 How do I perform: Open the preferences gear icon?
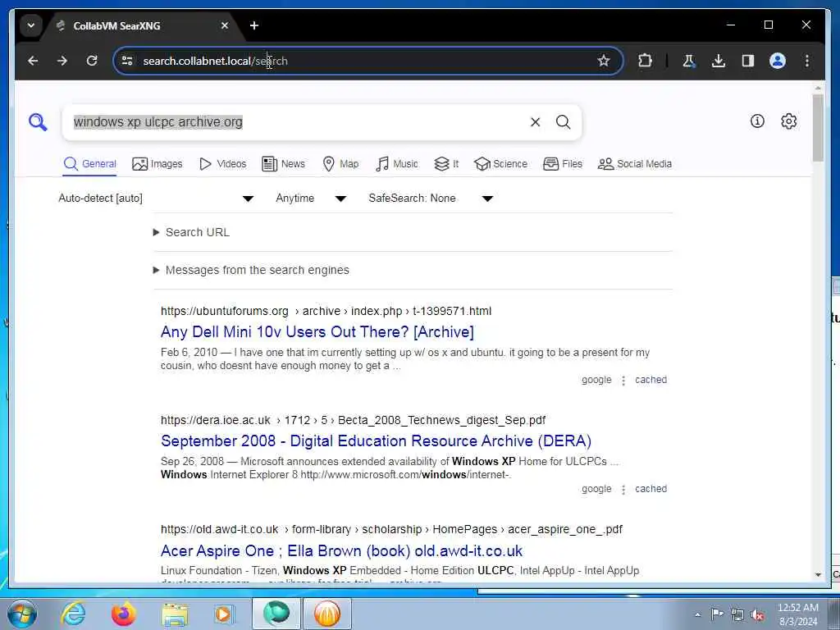click(x=788, y=121)
